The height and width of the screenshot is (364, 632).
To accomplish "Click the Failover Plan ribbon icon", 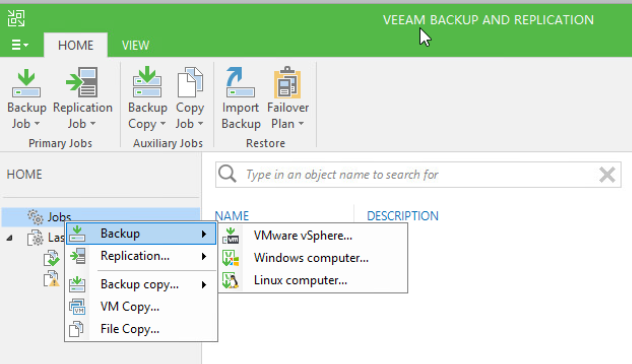I will pos(287,83).
